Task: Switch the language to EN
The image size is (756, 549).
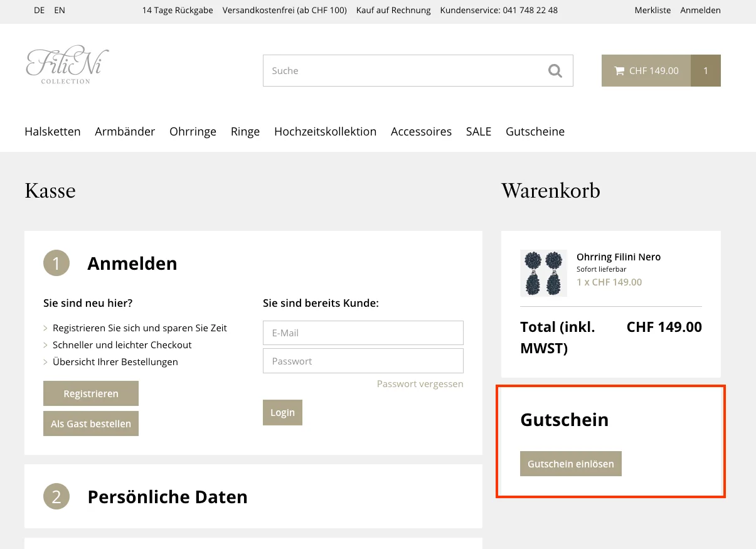Action: (x=59, y=10)
